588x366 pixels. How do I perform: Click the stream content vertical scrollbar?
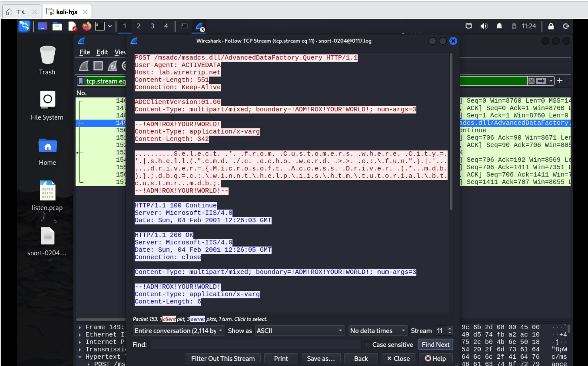coord(451,131)
